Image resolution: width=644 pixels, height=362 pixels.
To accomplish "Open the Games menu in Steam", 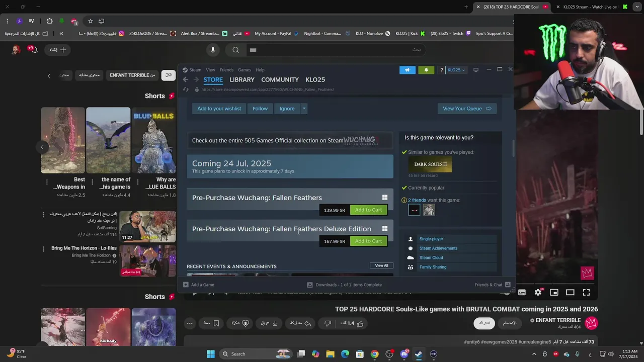I will (245, 70).
